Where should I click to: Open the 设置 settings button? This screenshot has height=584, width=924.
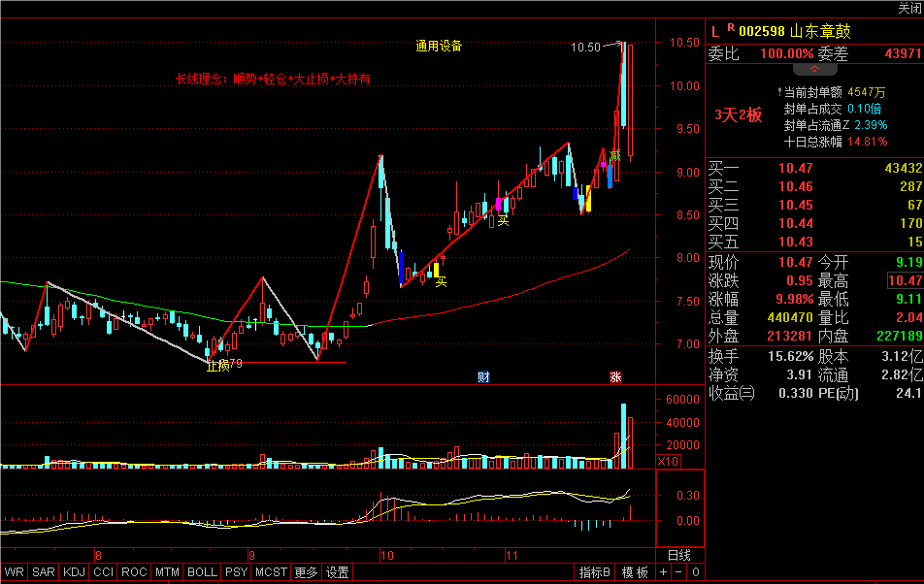pyautogui.click(x=337, y=572)
